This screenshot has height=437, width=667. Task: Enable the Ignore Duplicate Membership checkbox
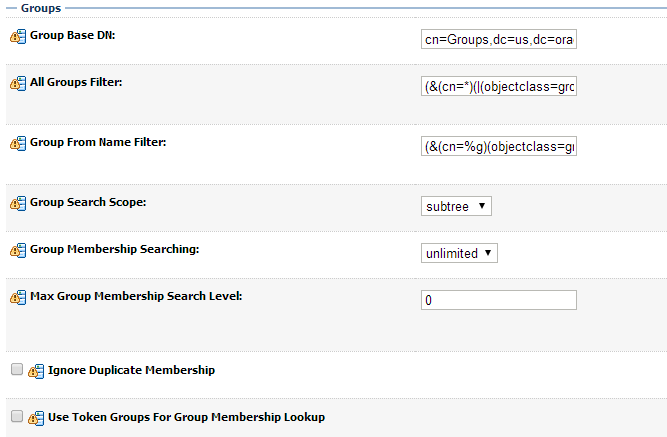pyautogui.click(x=16, y=370)
